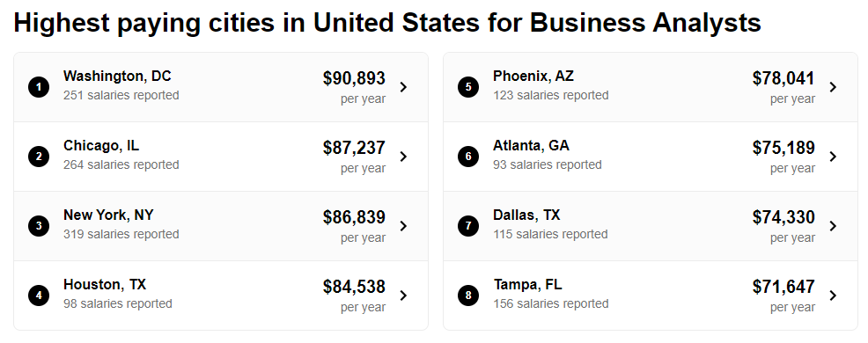Open the New York, NY city link
This screenshot has height=343, width=868.
pyautogui.click(x=108, y=215)
